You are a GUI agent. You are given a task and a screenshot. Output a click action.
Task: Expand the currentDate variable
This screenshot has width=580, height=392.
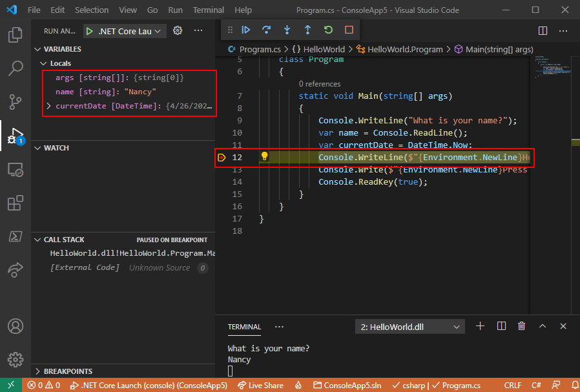click(x=48, y=106)
